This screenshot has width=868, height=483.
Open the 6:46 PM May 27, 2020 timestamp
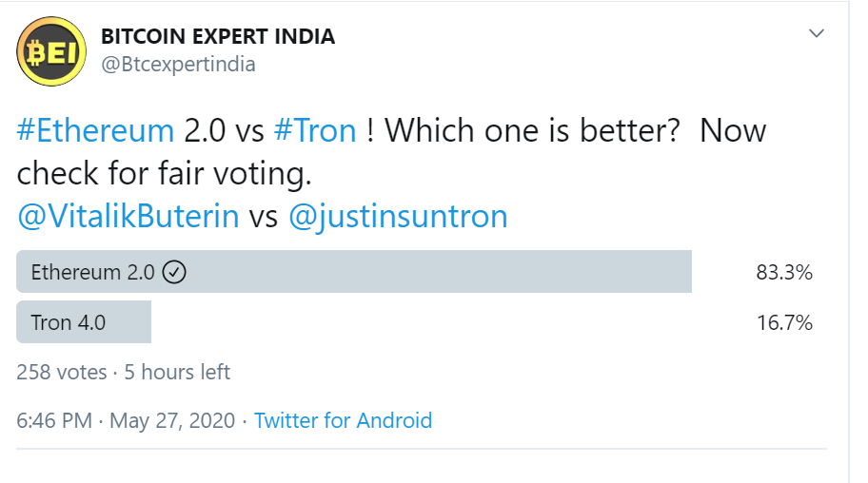[x=126, y=421]
